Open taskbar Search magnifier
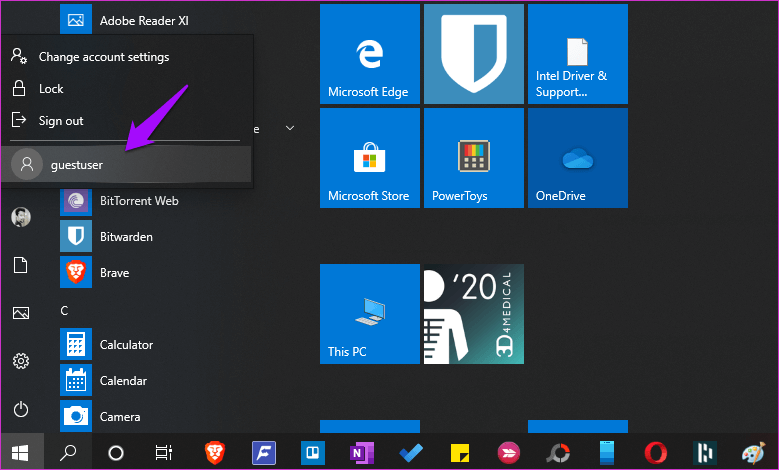 [x=68, y=452]
